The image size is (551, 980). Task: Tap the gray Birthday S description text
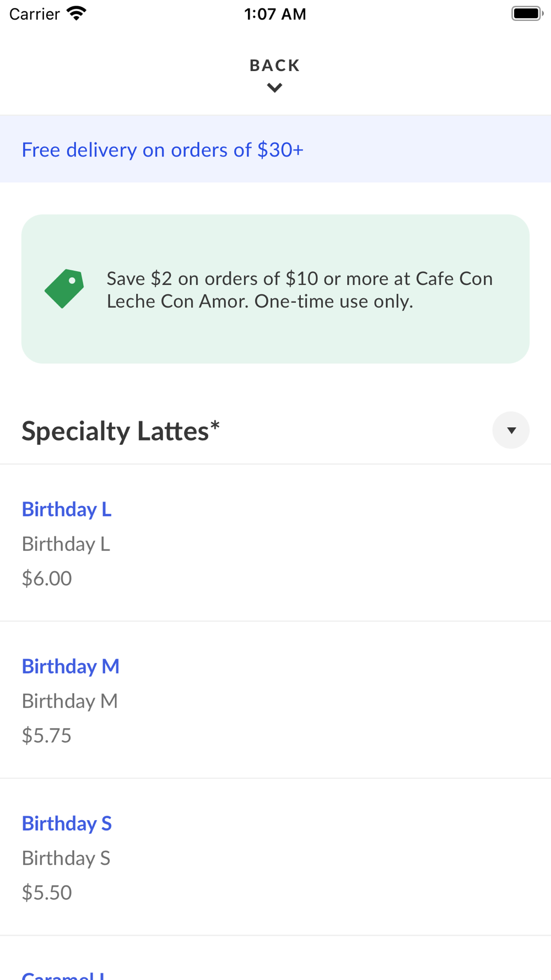pos(66,858)
